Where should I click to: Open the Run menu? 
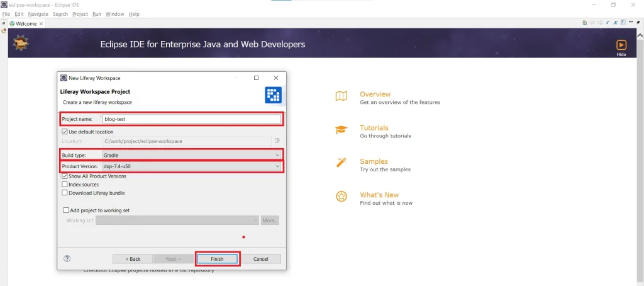[96, 14]
